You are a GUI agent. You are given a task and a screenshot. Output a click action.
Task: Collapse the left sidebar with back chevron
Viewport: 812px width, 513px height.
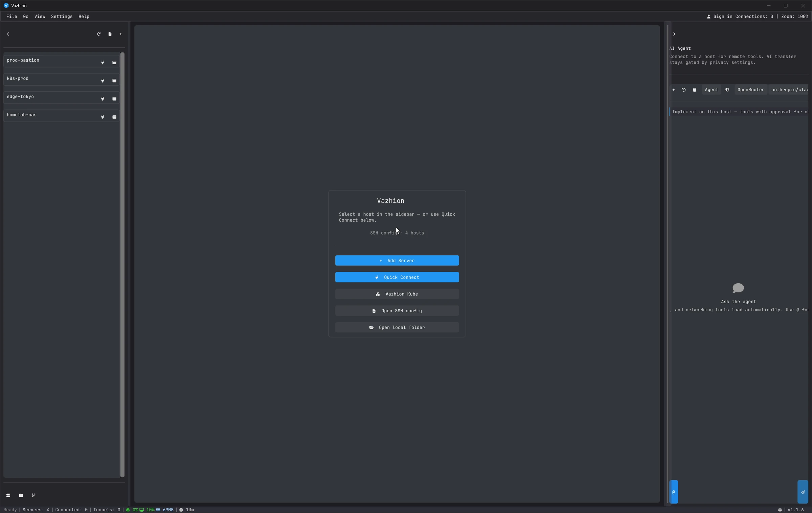(8, 34)
